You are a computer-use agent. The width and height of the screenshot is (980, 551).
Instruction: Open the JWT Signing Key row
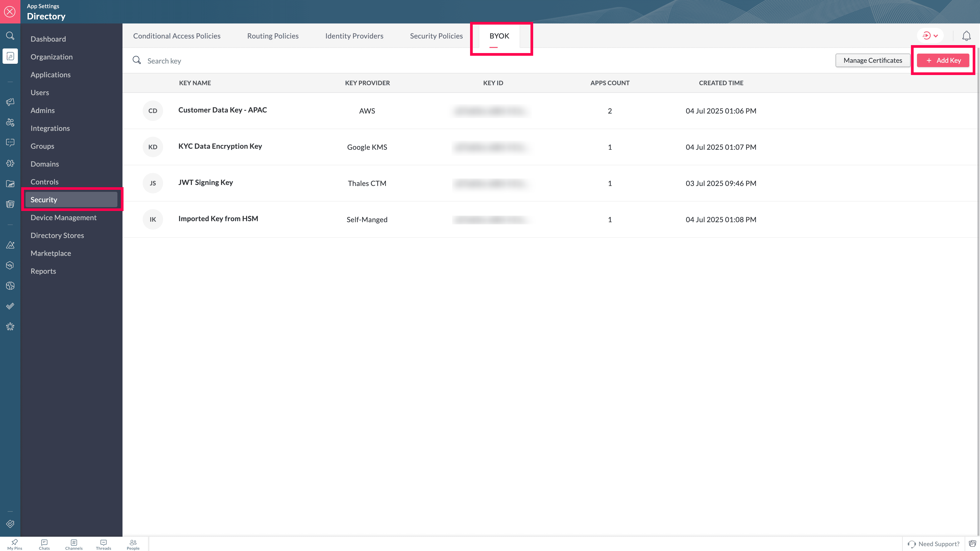(205, 183)
